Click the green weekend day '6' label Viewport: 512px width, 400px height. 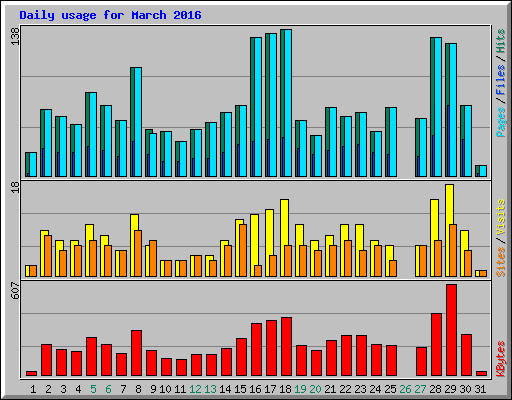[108, 389]
